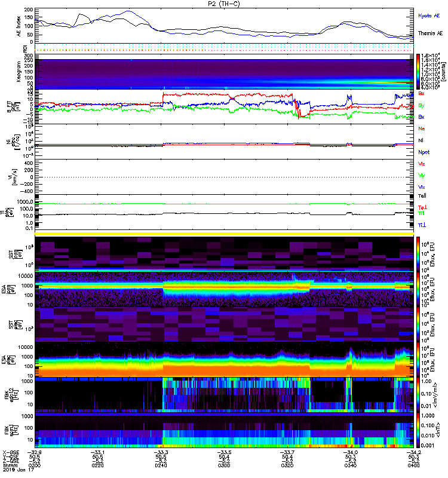Image resolution: width=448 pixels, height=478 pixels.
Task: Click the plot title P2 (TH-C)
Action: (x=223, y=4)
